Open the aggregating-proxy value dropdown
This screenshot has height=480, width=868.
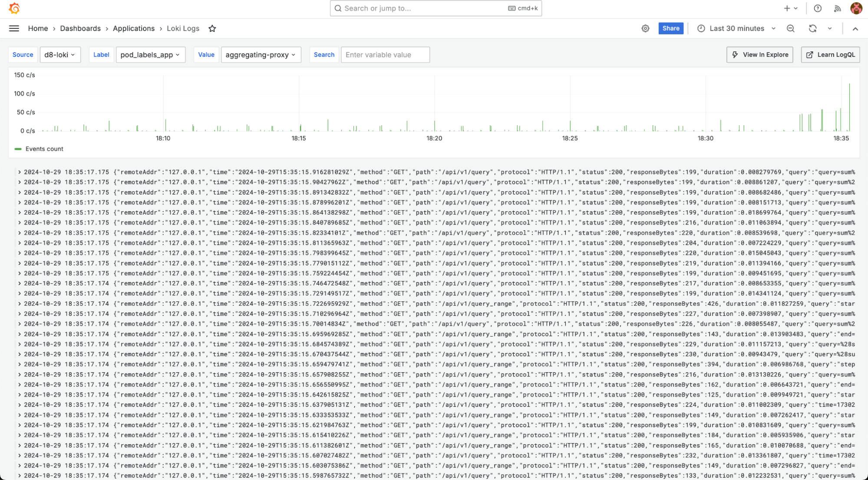[x=261, y=55]
